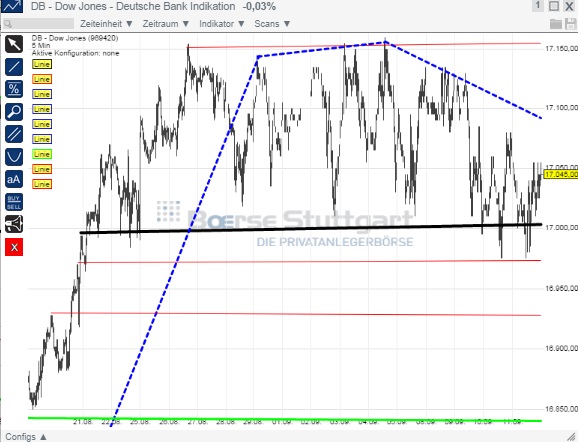Open the Zeiteinheit dropdown menu

(106, 24)
